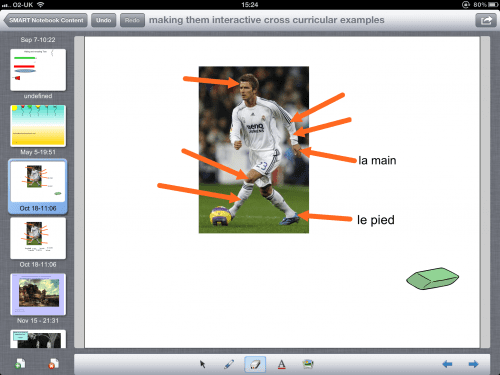Tap 'Nov 15 - 21:31' thumbnail caption
The width and height of the screenshot is (500, 375).
point(38,321)
